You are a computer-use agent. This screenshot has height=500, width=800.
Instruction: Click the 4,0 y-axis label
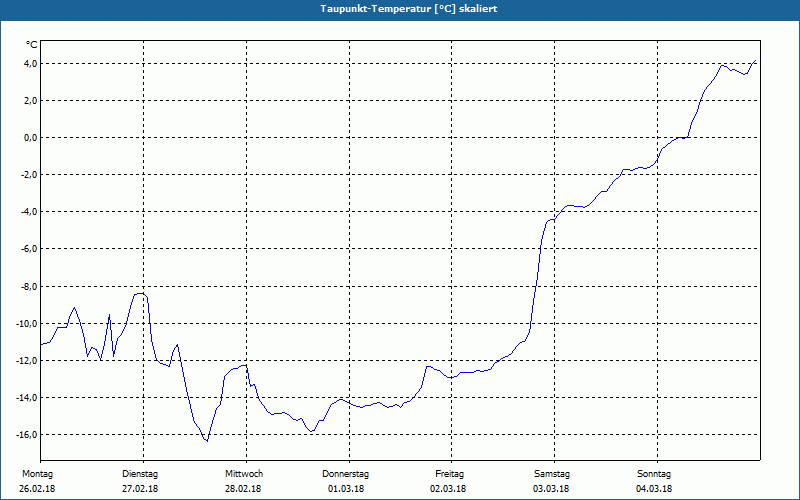click(30, 63)
